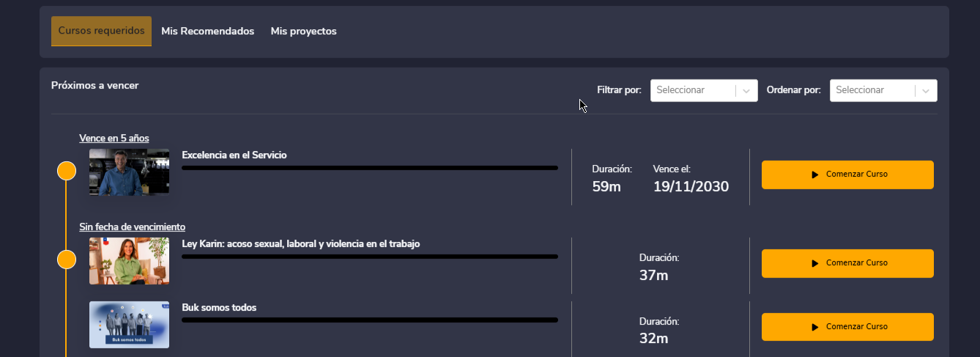Click the Ordenar por dropdown chevron
The height and width of the screenshot is (357, 980).
tap(925, 91)
